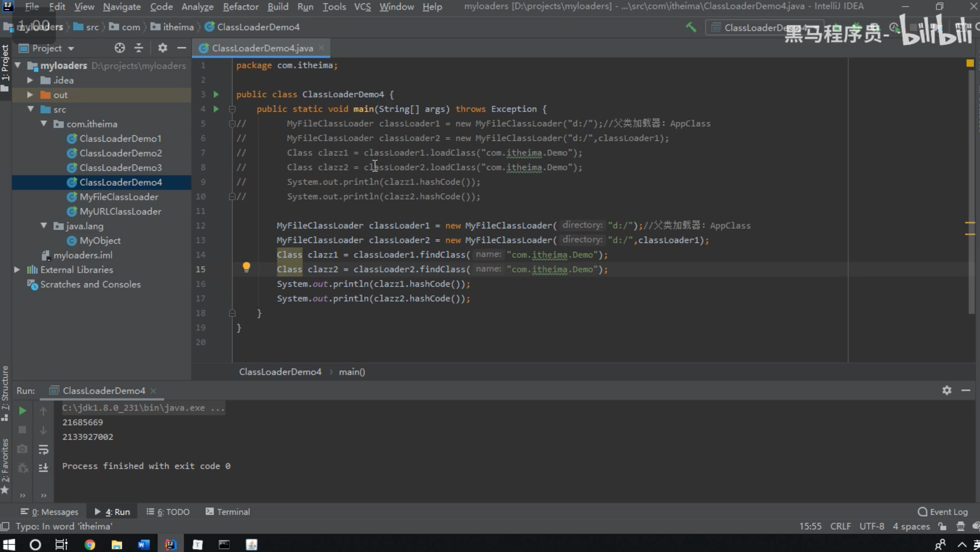This screenshot has height=552, width=980.
Task: Open Windows Start menu
Action: point(9,544)
